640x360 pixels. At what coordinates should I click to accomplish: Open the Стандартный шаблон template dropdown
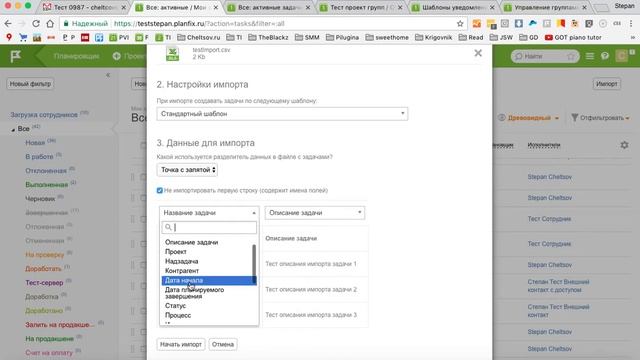coord(282,113)
